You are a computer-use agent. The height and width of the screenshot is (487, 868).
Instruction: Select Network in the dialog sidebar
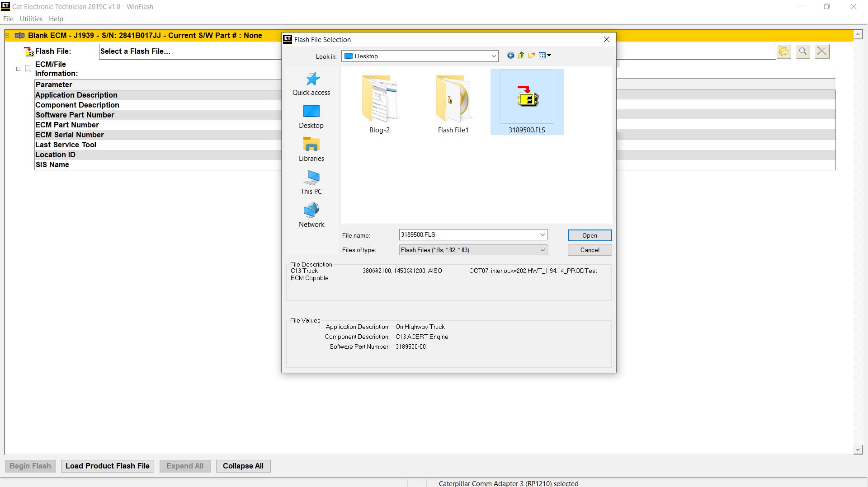[311, 215]
